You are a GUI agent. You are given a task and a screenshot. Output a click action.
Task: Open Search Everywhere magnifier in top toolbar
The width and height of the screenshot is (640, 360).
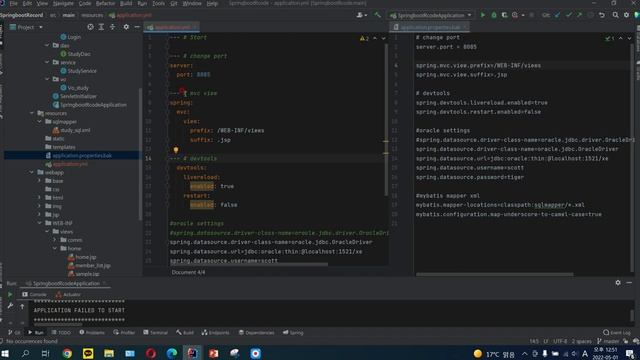pyautogui.click(x=615, y=15)
